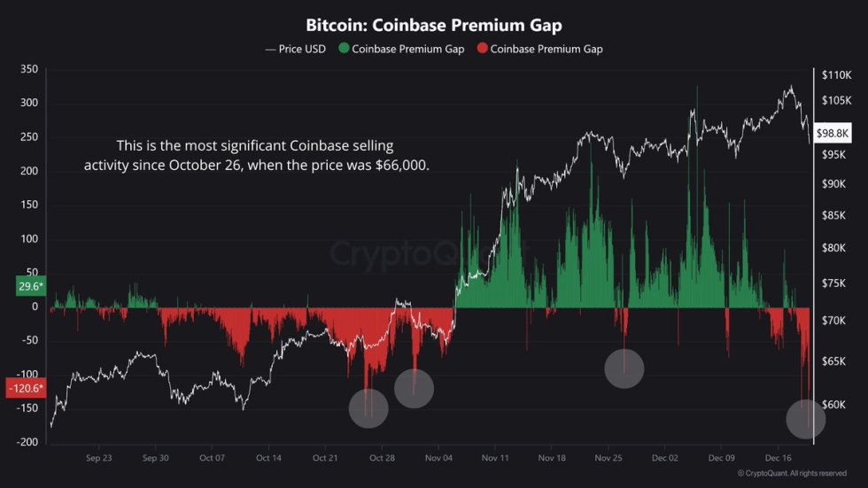Select the Sep 23 date on the x-axis

coord(99,458)
